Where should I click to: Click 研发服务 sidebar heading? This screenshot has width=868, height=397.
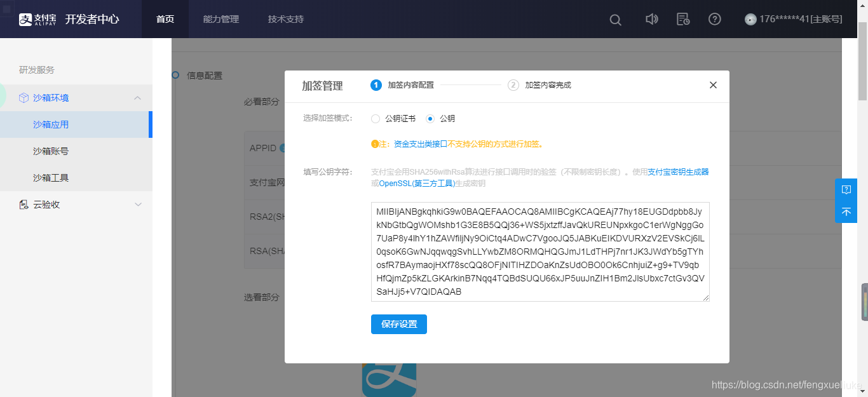click(x=37, y=70)
